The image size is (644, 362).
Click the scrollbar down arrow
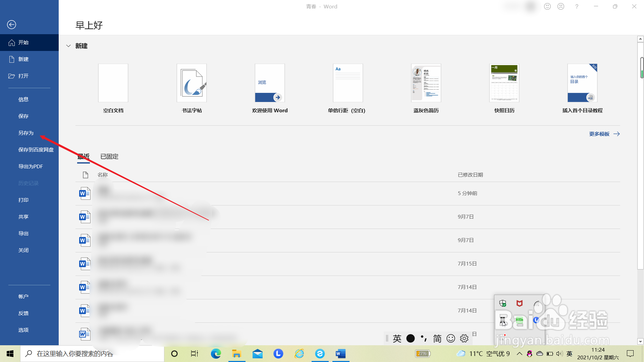[x=640, y=342]
